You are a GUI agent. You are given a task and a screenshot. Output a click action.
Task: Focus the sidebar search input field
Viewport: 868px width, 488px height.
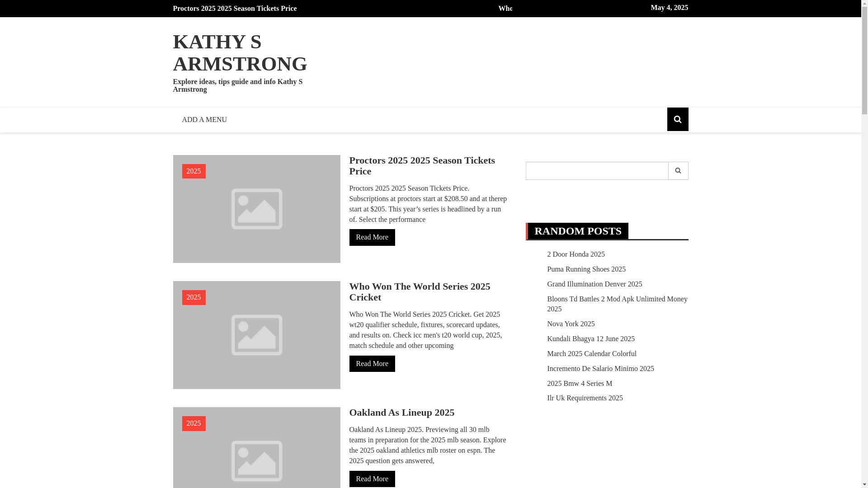[597, 171]
